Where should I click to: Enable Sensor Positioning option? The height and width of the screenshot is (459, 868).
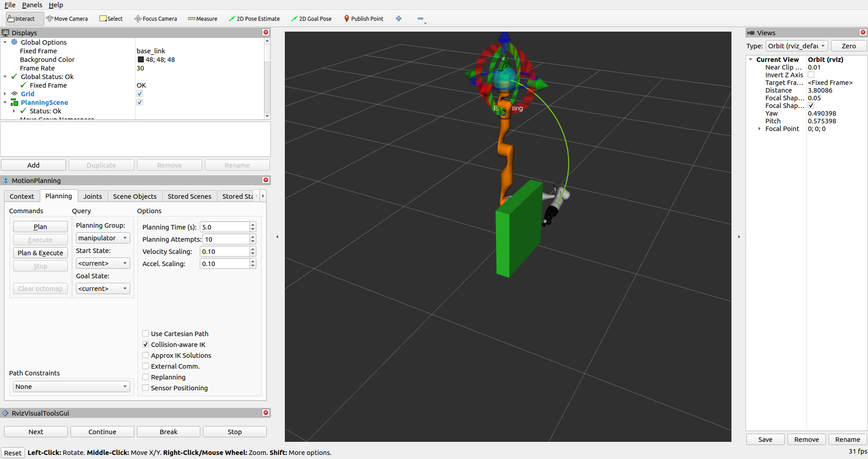point(146,388)
